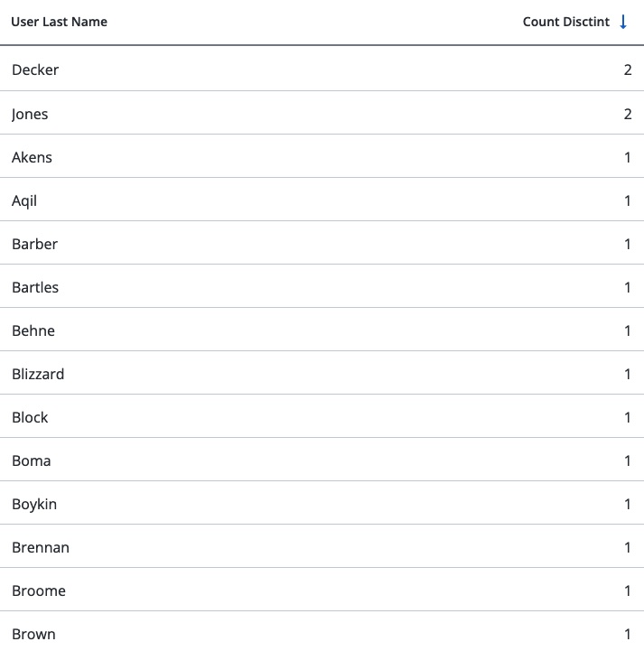The width and height of the screenshot is (644, 651).
Task: Click the Brown last name cell
Action: coord(33,634)
